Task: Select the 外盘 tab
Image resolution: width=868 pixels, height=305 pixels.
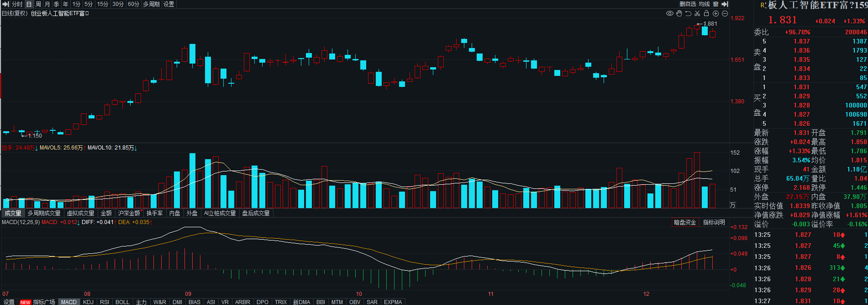Action: click(x=192, y=213)
